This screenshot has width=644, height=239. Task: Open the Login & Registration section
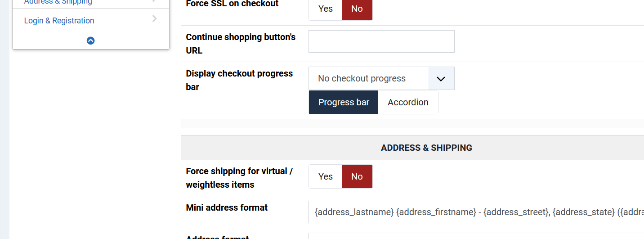tap(59, 21)
